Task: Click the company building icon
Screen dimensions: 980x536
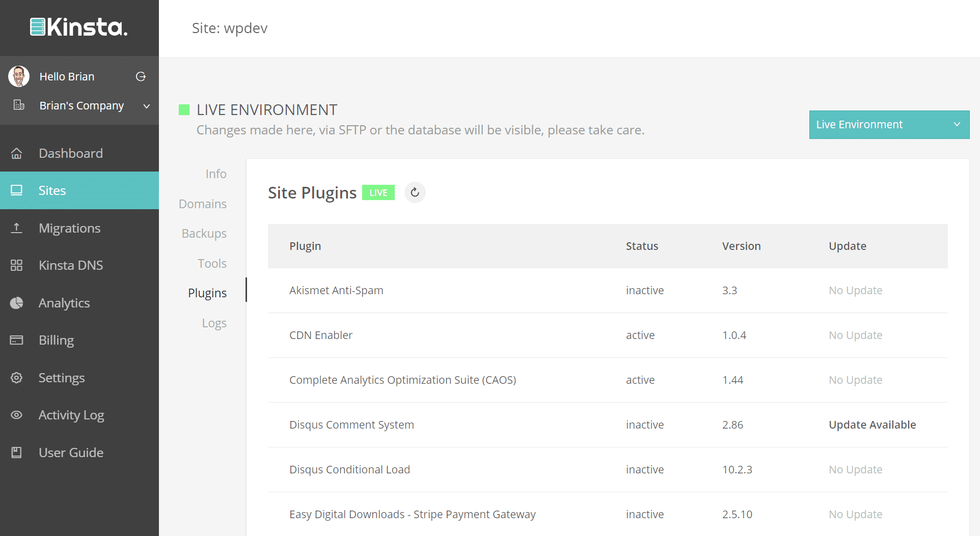Action: (x=19, y=105)
